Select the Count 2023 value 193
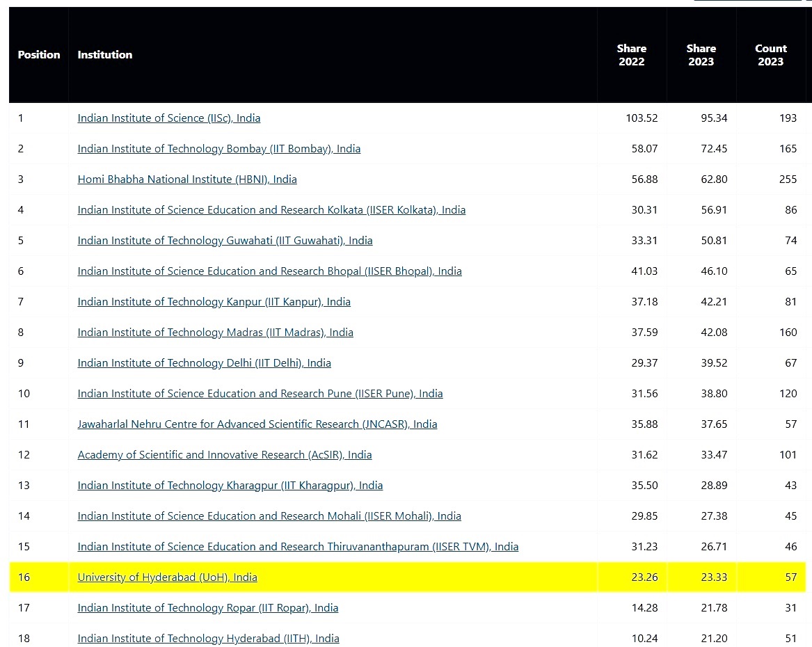This screenshot has width=812, height=647. click(x=788, y=118)
